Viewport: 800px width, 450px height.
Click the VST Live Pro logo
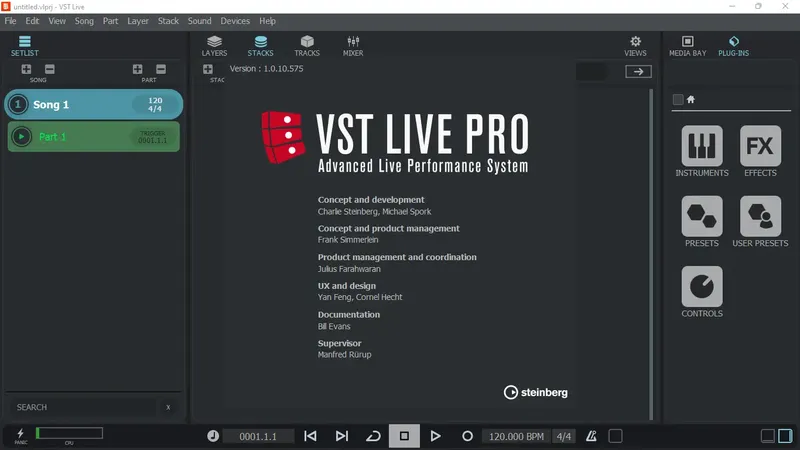(x=395, y=142)
